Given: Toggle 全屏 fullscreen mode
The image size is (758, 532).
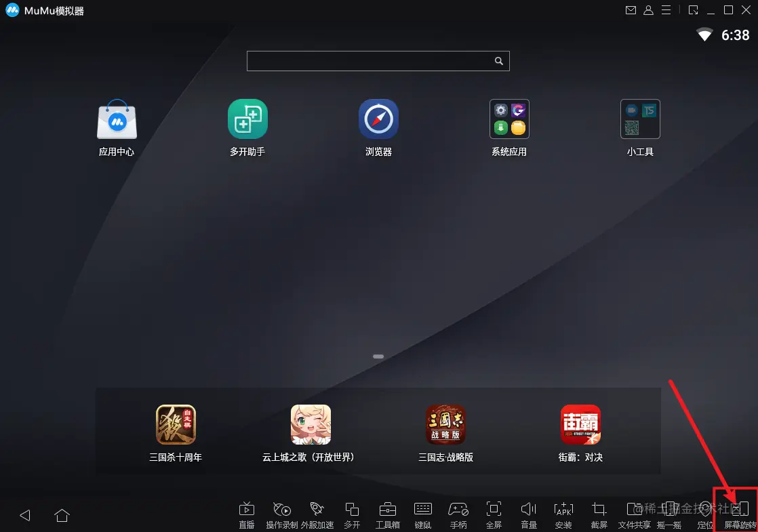Looking at the screenshot, I should pyautogui.click(x=494, y=515).
